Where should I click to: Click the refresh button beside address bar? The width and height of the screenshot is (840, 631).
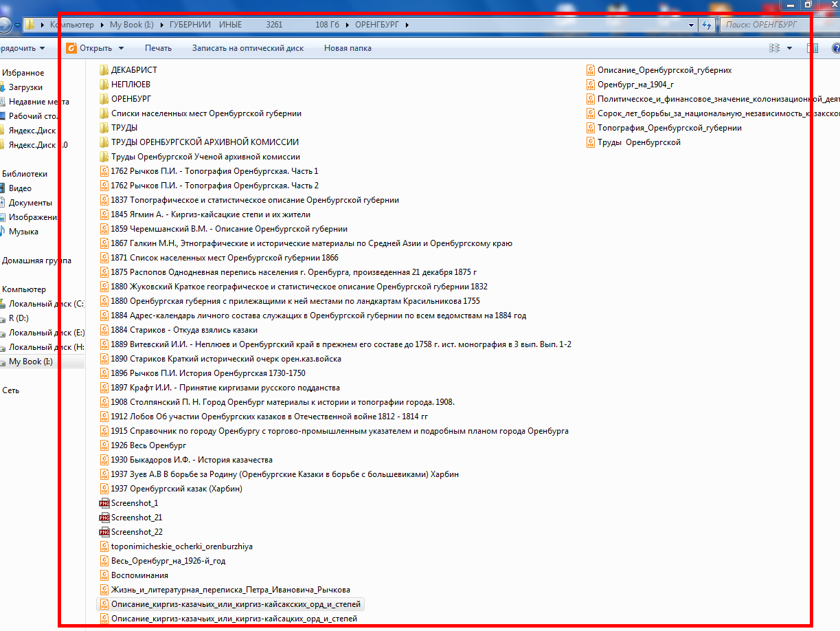[707, 25]
